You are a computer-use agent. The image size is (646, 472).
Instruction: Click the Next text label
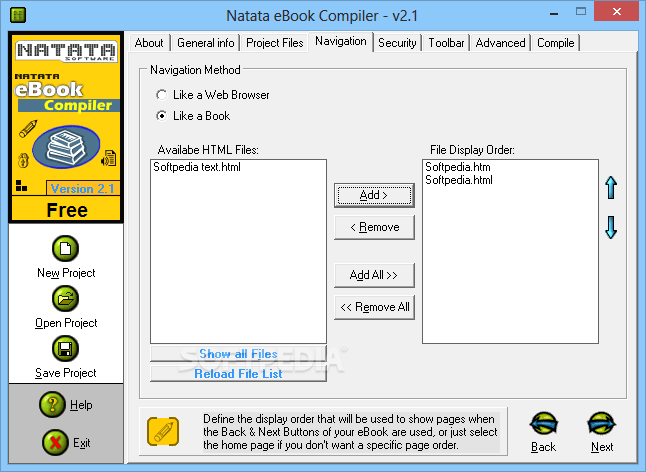pos(602,447)
